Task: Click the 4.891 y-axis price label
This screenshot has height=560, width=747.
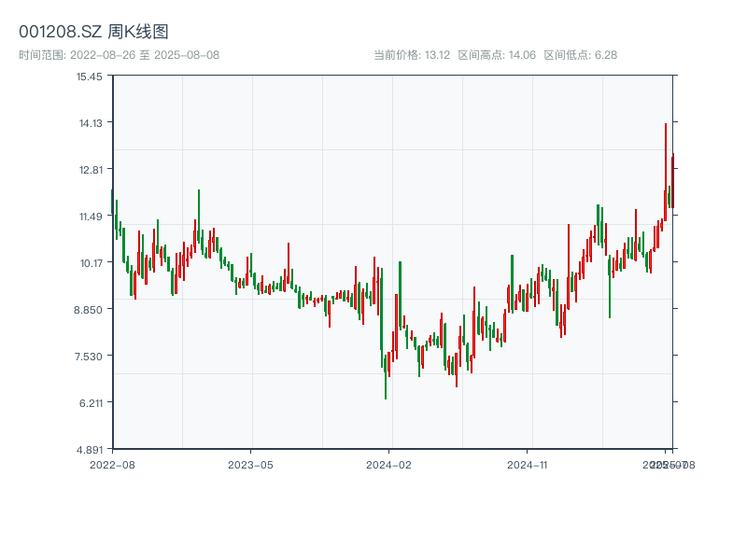Action: coord(90,450)
